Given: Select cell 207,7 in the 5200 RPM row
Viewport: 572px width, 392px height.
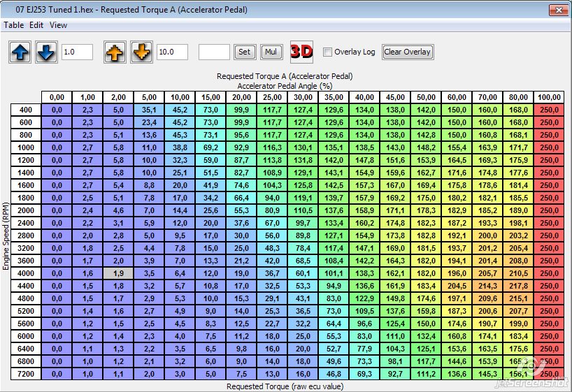Looking at the screenshot, I should (518, 311).
